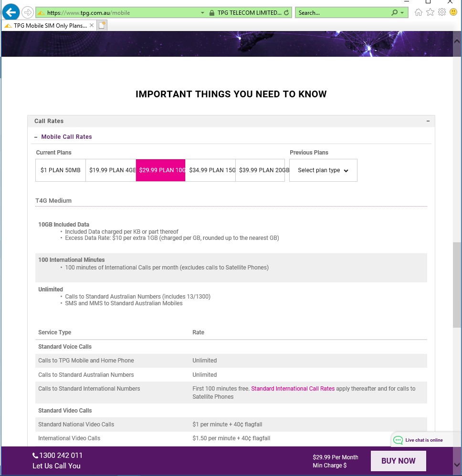Image resolution: width=462 pixels, height=476 pixels.
Task: Close the TPG Mobile SIM Only Plans tab
Action: tap(92, 25)
